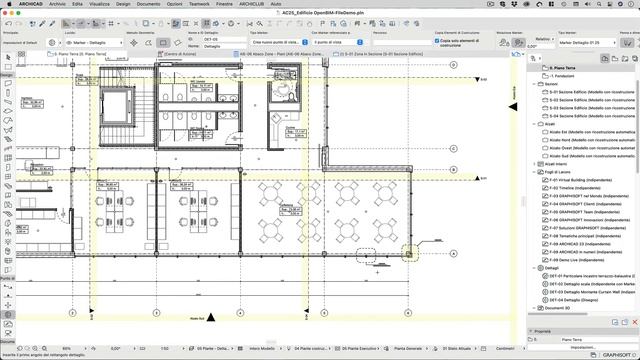Toggle the pen and color button
This screenshot has height=360, width=640.
[627, 42]
